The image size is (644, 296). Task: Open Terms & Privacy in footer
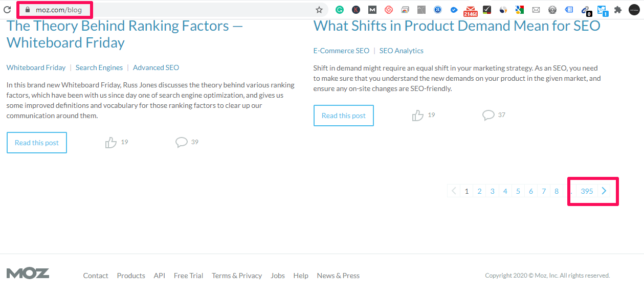coord(237,276)
